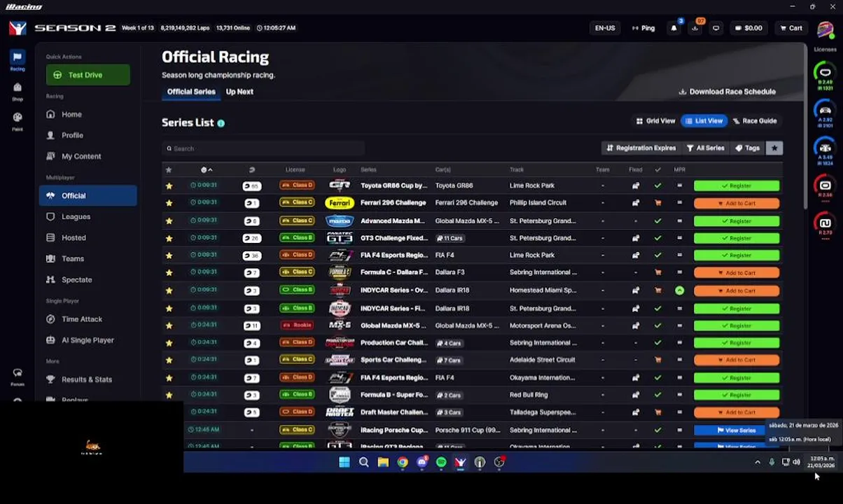843x504 pixels.
Task: Open the formula car license gauge A 3.49
Action: [825, 150]
